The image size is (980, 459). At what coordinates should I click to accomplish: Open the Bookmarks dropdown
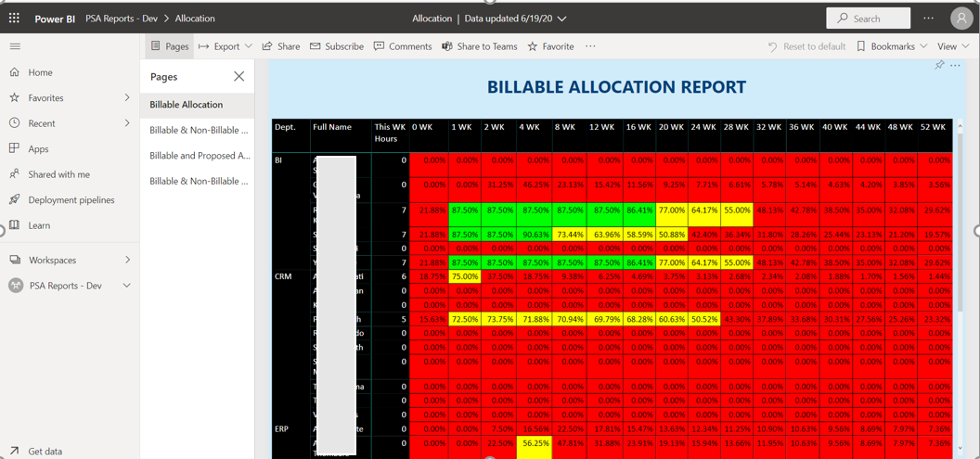click(x=892, y=46)
